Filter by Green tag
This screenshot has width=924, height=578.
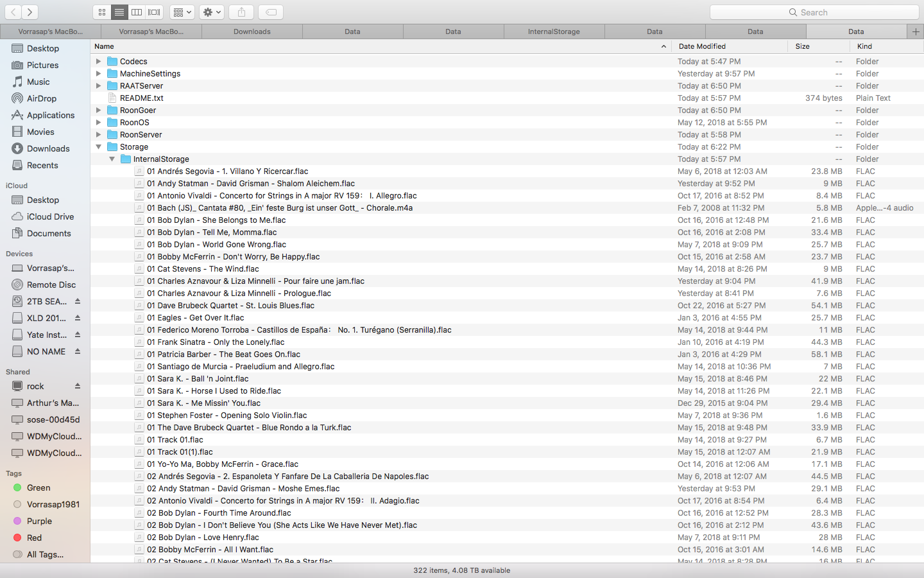pos(38,487)
